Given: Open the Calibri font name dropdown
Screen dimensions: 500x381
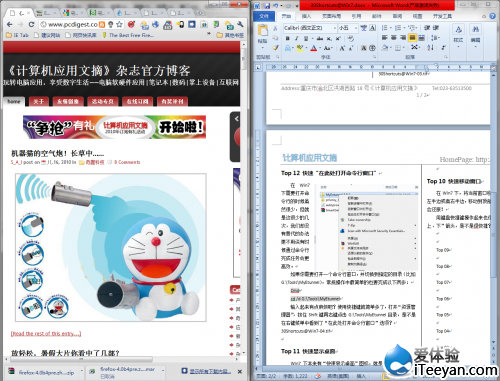Looking at the screenshot, I should pos(335,28).
